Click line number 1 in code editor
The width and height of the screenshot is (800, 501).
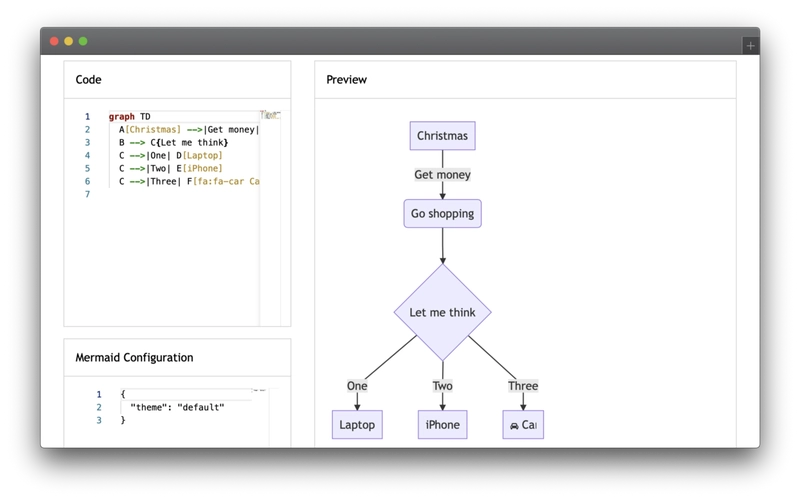click(x=87, y=116)
